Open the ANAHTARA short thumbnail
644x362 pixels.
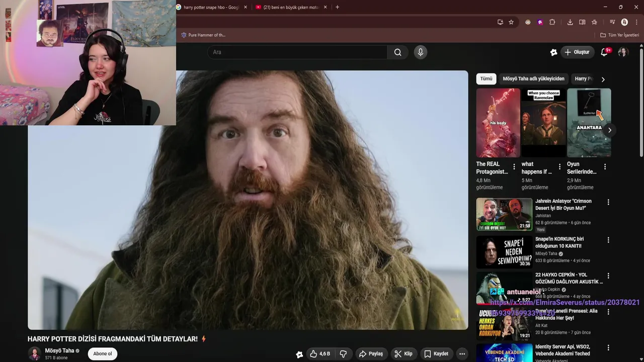pos(589,123)
